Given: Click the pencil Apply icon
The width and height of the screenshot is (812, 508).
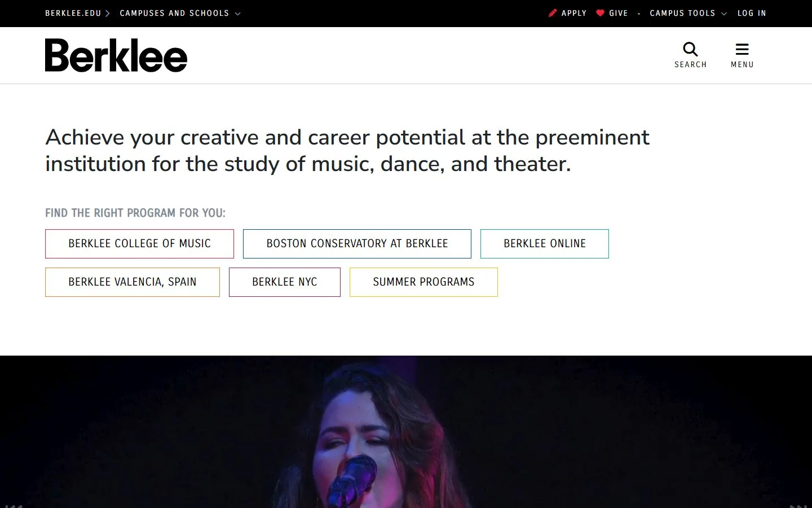Looking at the screenshot, I should [553, 13].
